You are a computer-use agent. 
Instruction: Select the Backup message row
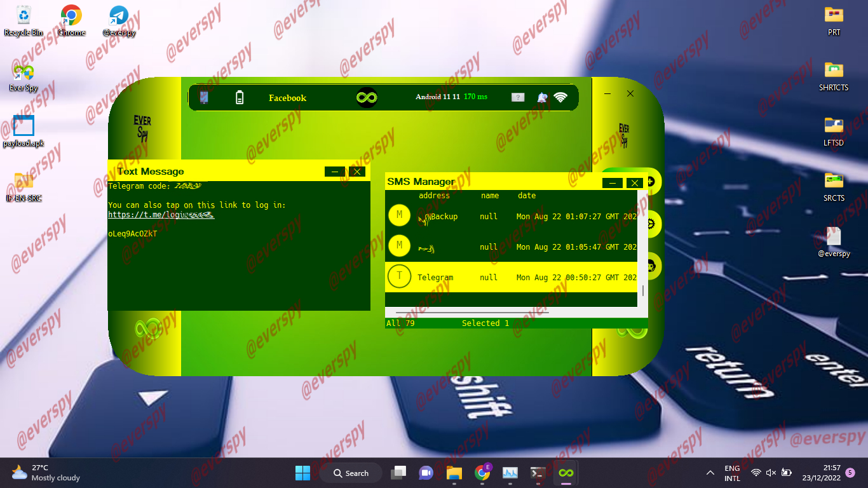point(512,216)
